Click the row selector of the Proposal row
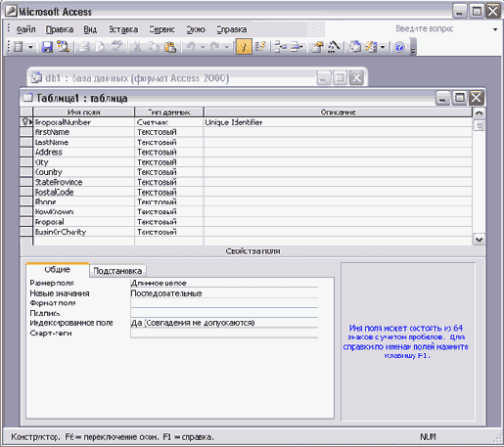 pos(26,222)
